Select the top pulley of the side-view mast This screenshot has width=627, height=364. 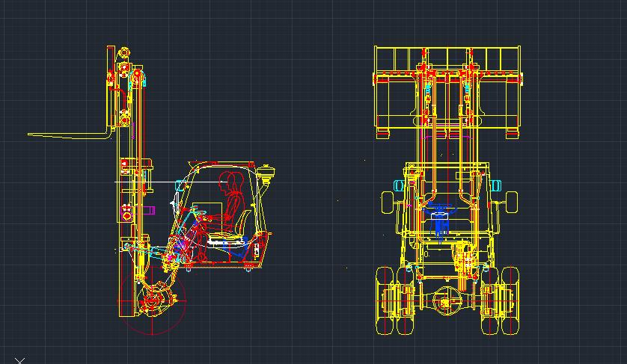point(124,52)
